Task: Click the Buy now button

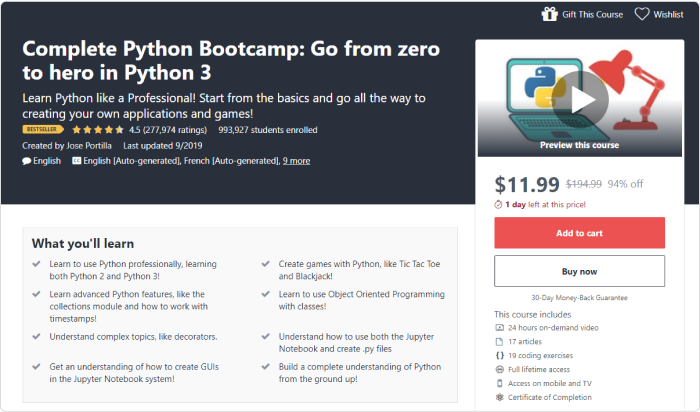Action: click(579, 271)
